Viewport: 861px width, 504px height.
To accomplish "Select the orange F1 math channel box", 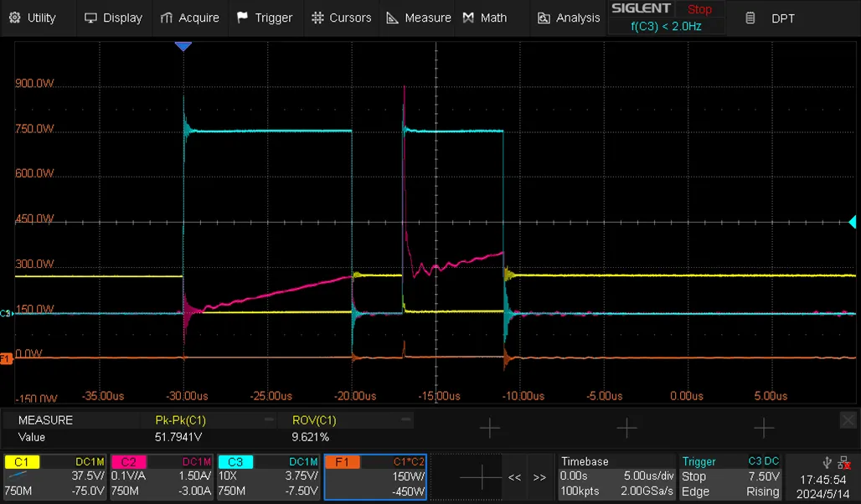I will [x=376, y=476].
